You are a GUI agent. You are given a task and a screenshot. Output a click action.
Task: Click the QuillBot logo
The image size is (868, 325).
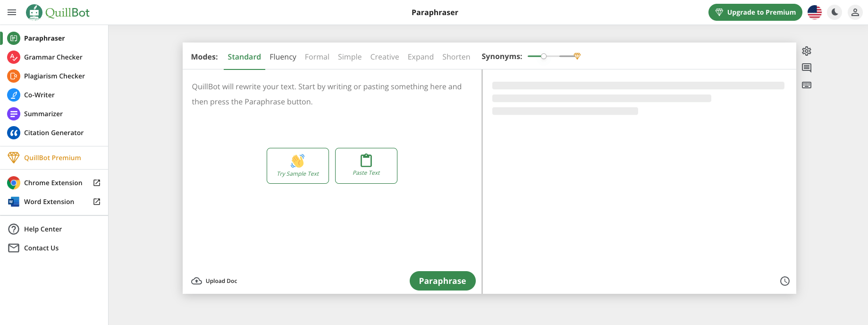[58, 12]
